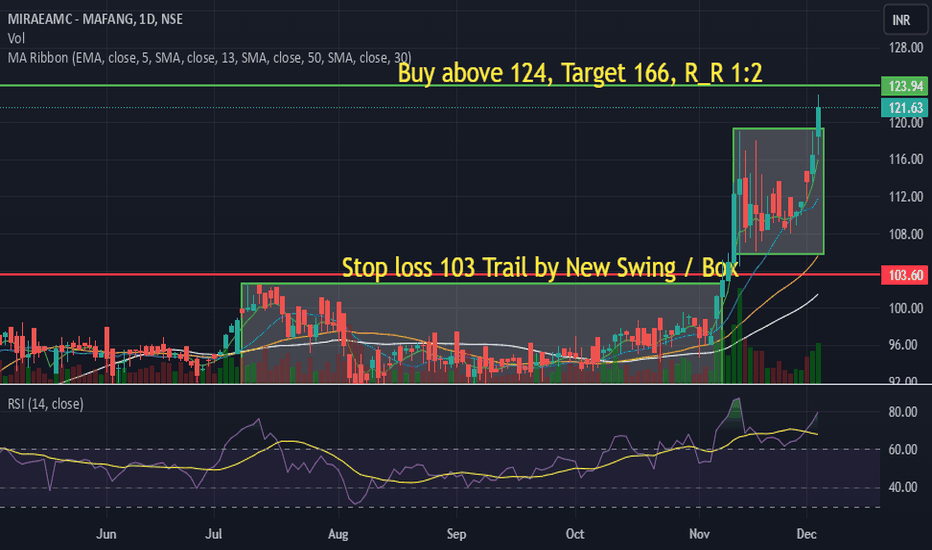The width and height of the screenshot is (932, 550).
Task: Click the 100.00 price axis value
Action: (x=905, y=308)
